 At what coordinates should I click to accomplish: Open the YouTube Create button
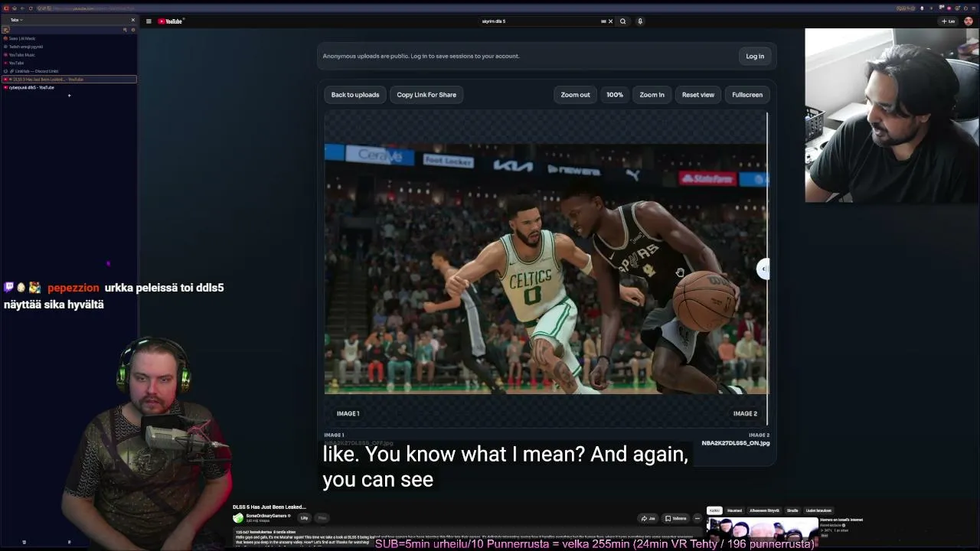pyautogui.click(x=949, y=21)
